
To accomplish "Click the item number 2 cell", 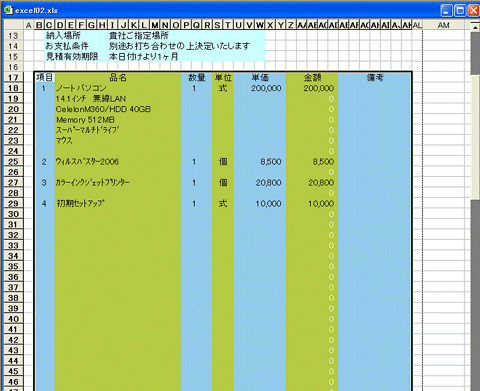I will [x=44, y=162].
